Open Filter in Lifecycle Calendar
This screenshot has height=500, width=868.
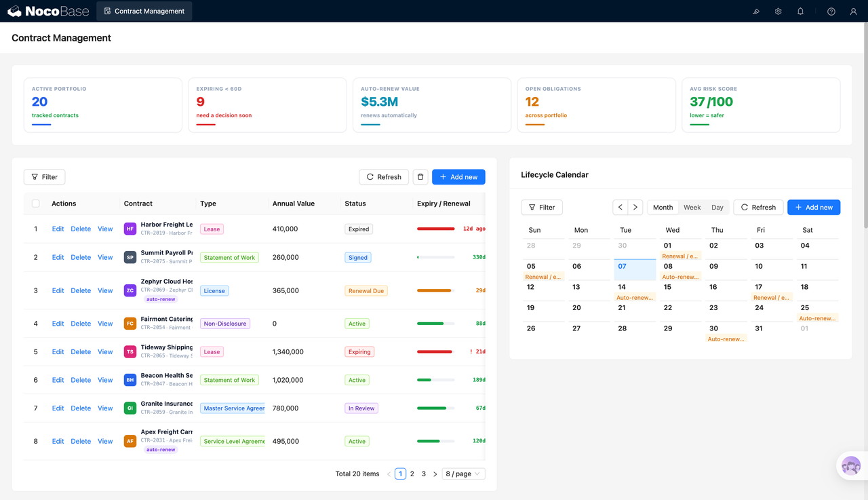click(542, 208)
